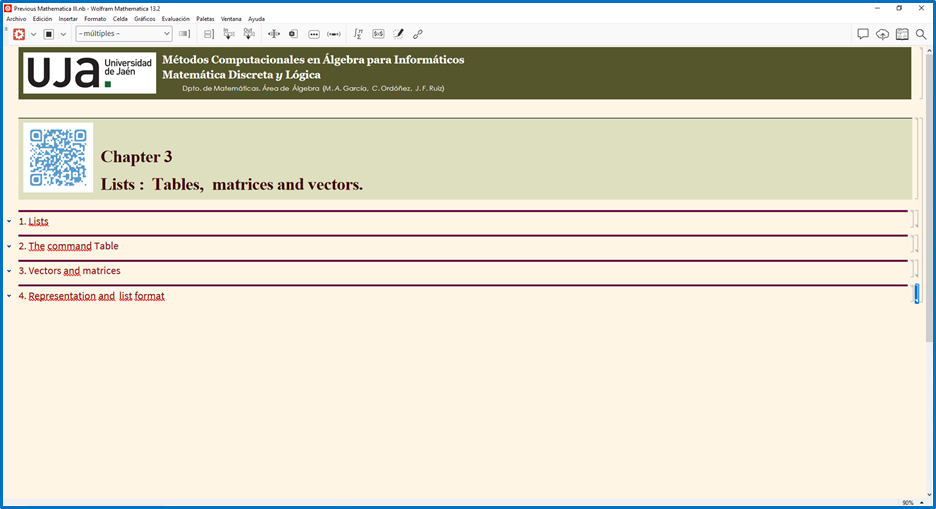Expand section arrow beside '2. The command Table'
936x509 pixels.
[9, 246]
